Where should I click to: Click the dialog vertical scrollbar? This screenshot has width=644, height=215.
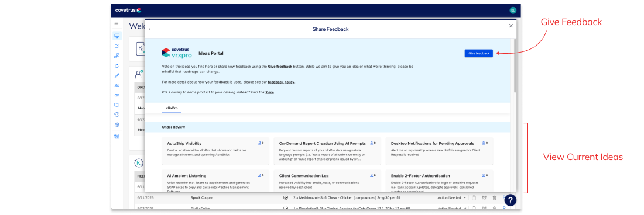tap(515, 65)
